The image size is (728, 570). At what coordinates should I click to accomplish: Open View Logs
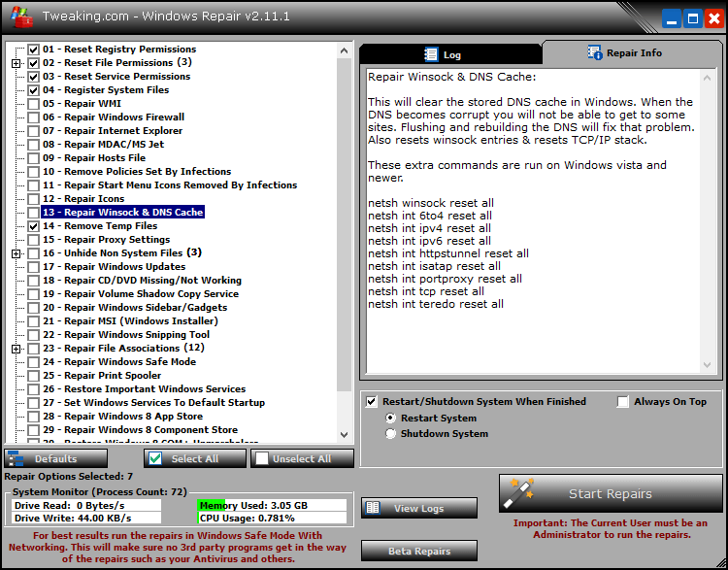pos(419,508)
